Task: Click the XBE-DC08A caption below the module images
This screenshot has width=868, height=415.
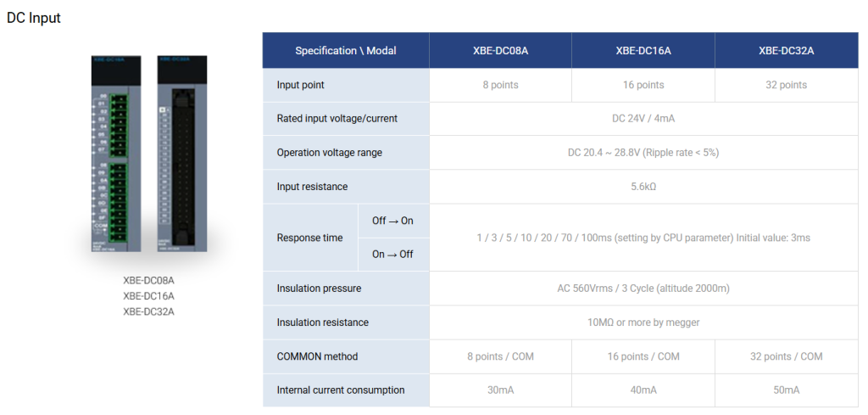Action: [148, 280]
